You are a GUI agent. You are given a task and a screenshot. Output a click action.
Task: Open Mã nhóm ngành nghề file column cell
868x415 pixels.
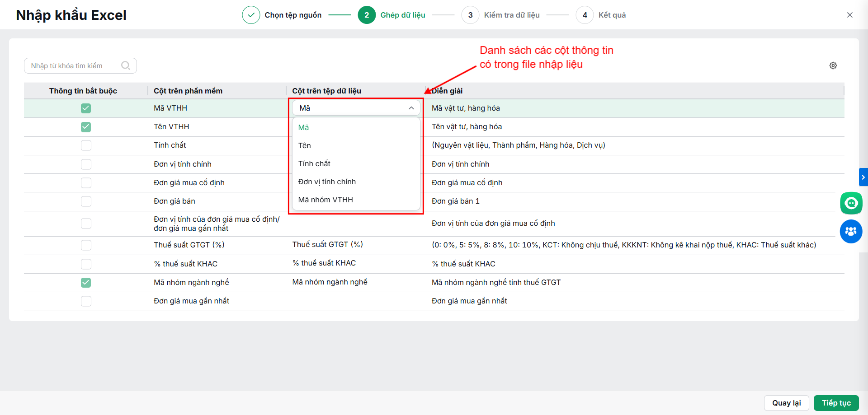click(356, 282)
